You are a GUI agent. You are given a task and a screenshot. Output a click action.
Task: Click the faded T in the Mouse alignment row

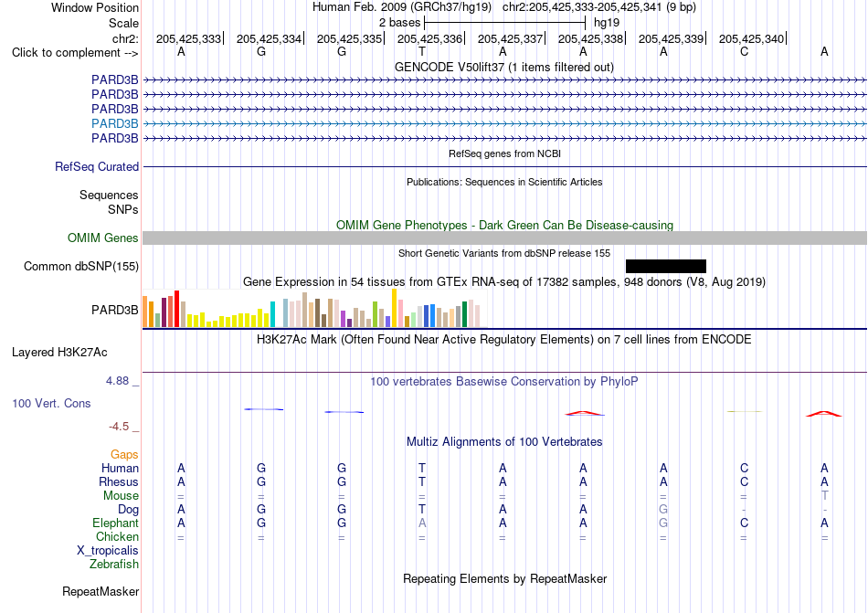point(825,495)
